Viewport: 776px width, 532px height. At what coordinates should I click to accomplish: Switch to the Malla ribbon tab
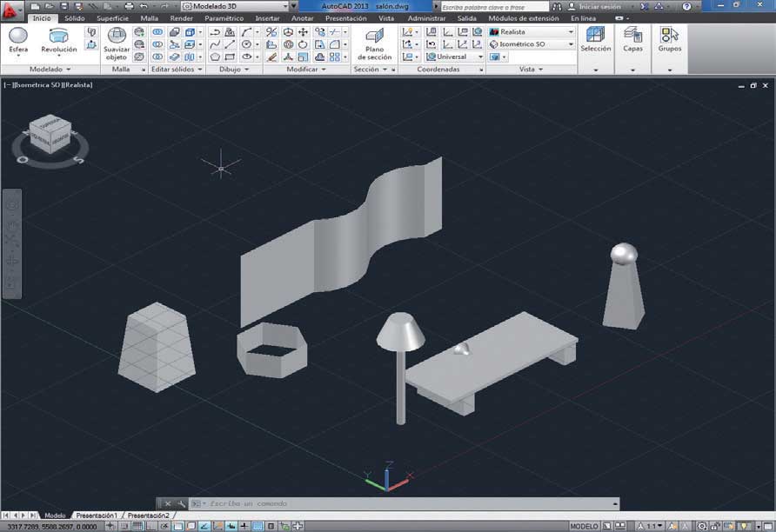pyautogui.click(x=149, y=18)
